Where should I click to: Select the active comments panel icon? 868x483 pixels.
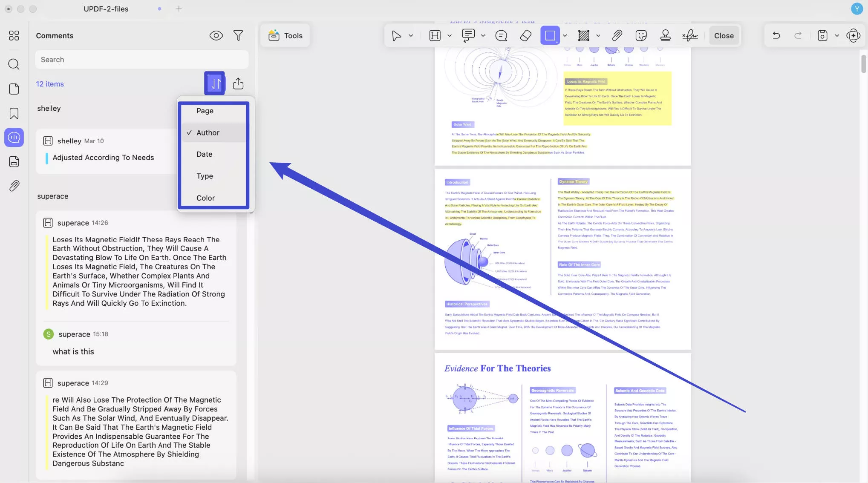[14, 138]
